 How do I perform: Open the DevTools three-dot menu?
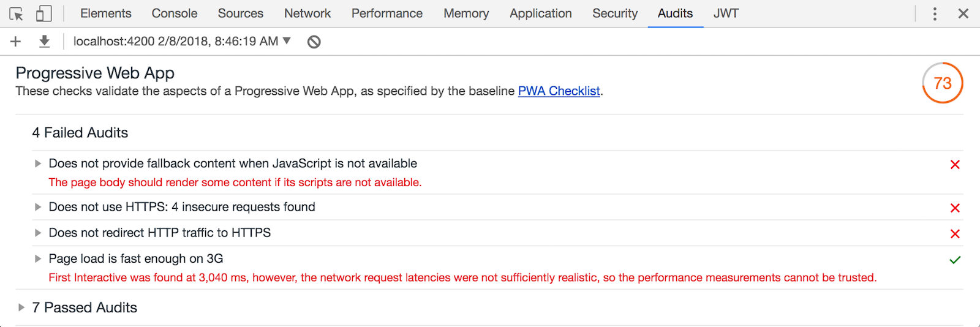pyautogui.click(x=935, y=13)
